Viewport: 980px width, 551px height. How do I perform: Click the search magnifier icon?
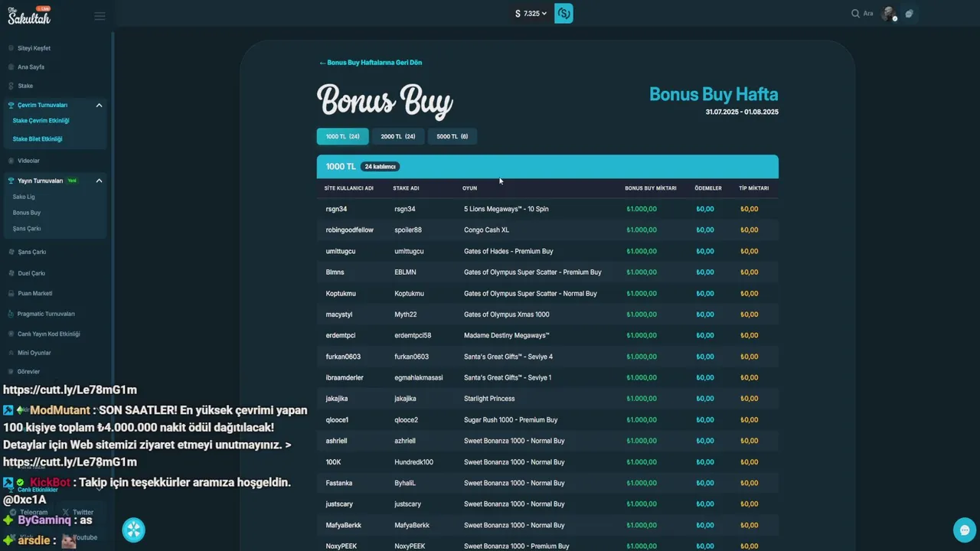[x=855, y=14]
